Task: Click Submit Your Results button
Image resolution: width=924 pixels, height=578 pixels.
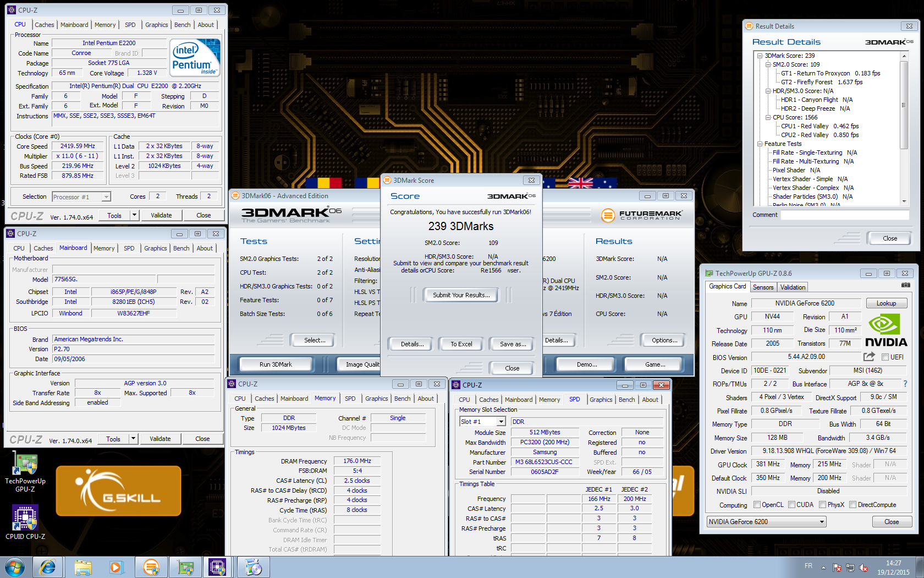Action: [461, 295]
